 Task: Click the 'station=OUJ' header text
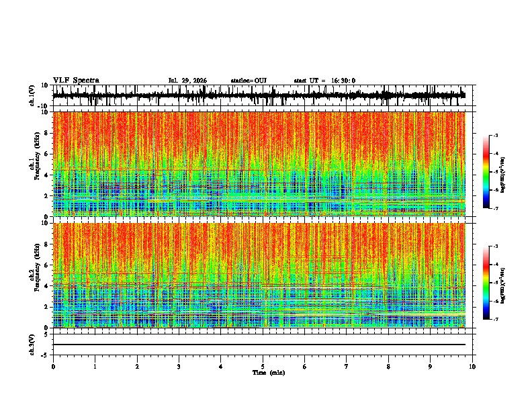click(x=249, y=81)
